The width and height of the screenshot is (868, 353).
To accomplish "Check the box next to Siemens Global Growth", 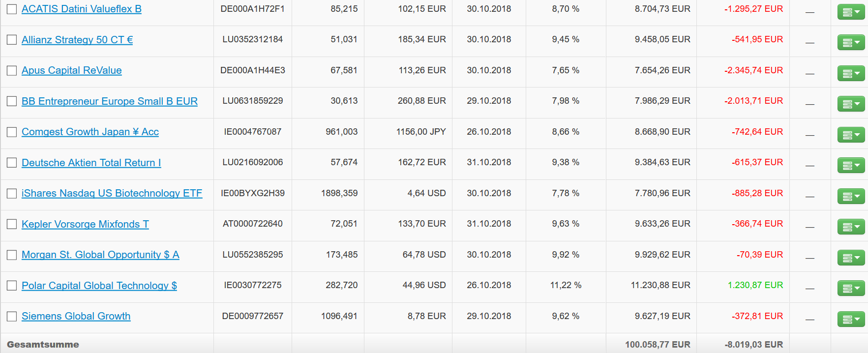I will [12, 316].
